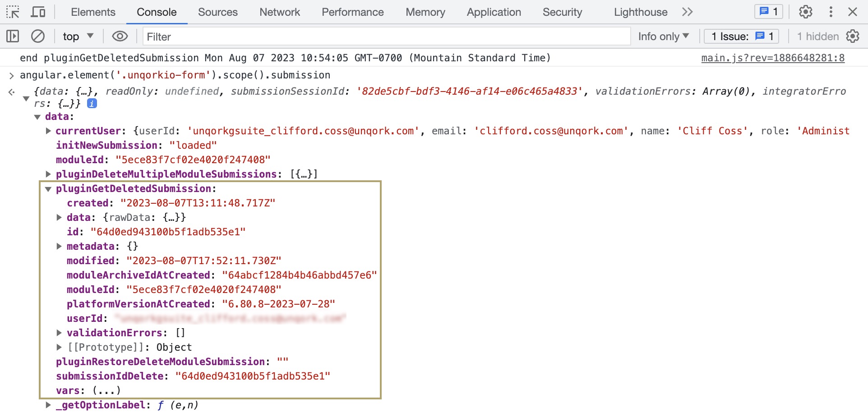The height and width of the screenshot is (412, 868).
Task: Open console settings gear icon
Action: point(853,36)
